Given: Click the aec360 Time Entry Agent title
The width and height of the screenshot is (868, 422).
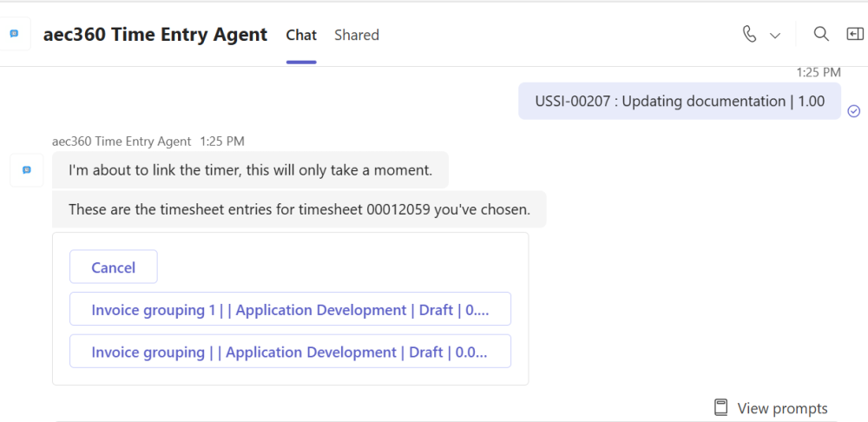Looking at the screenshot, I should click(155, 35).
